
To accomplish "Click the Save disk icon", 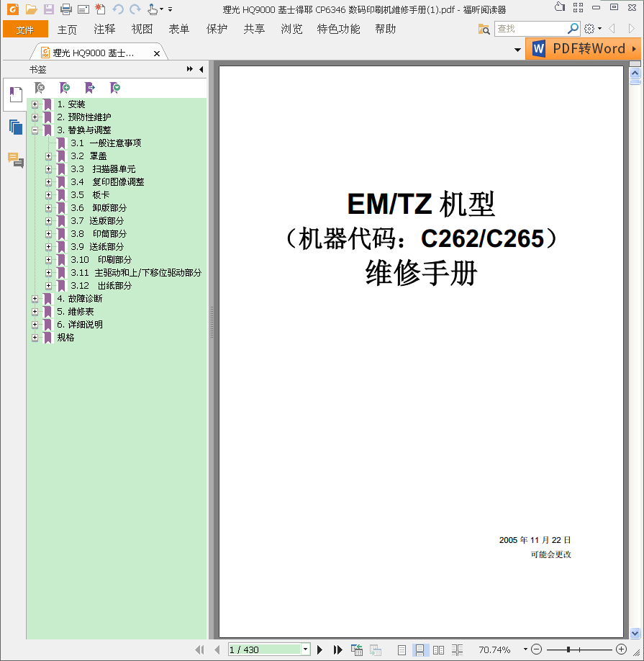I will point(49,9).
